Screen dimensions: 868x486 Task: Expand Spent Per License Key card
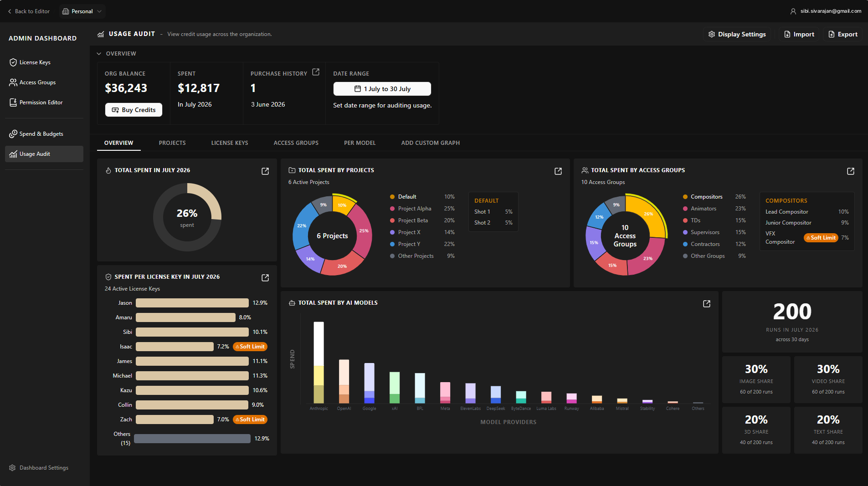pos(265,278)
